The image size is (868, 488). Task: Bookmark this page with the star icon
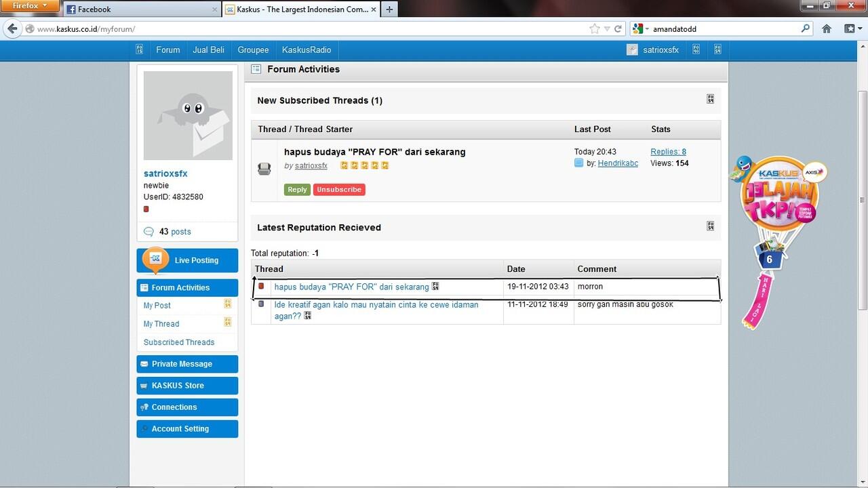(595, 28)
